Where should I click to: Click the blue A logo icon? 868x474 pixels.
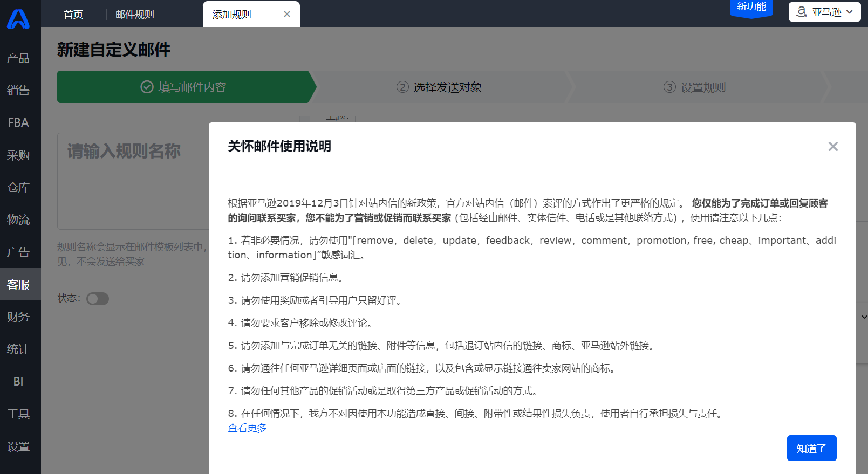click(18, 19)
